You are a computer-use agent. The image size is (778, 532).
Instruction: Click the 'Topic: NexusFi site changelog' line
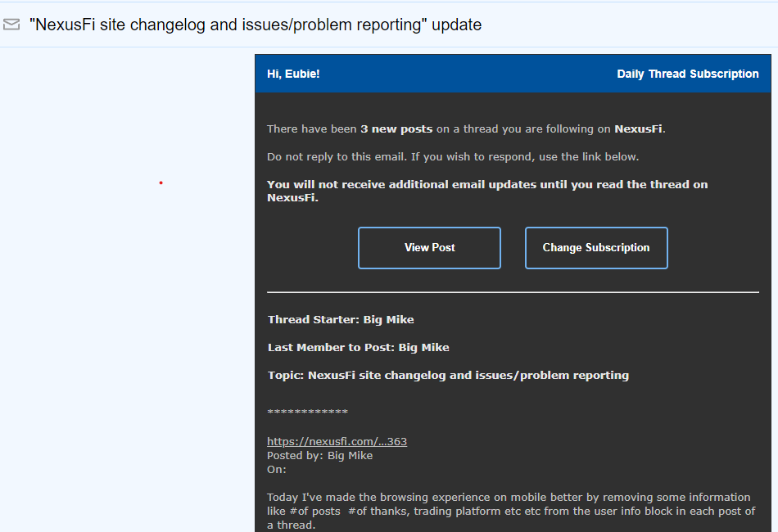click(448, 376)
